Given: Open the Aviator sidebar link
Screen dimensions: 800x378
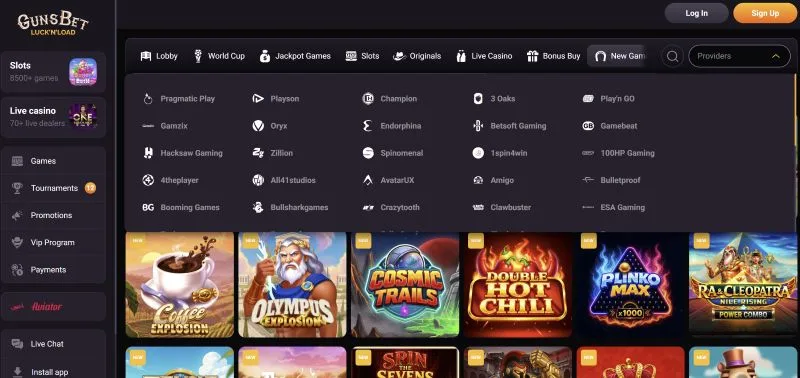Looking at the screenshot, I should [53, 307].
